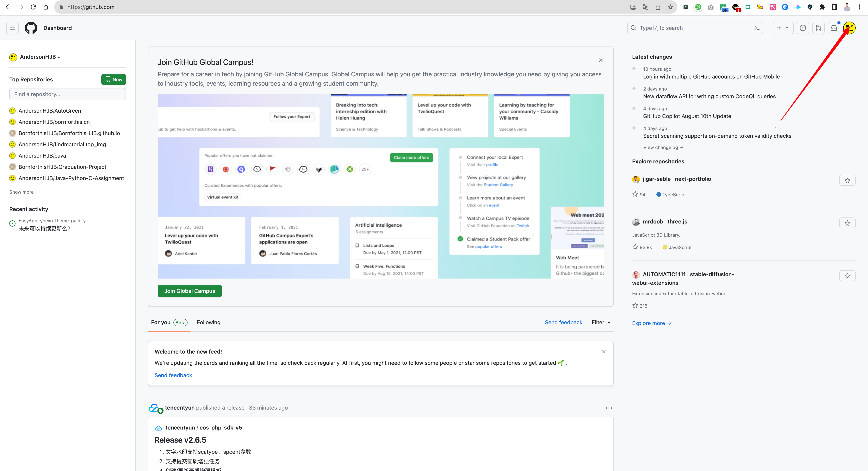868x471 pixels.
Task: Click the New repository button
Action: pos(114,80)
